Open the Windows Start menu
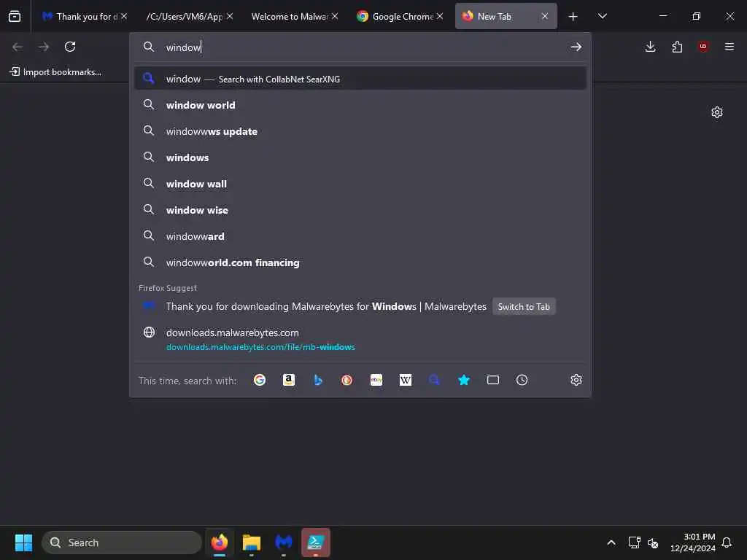Viewport: 747px width, 560px height. 23,542
